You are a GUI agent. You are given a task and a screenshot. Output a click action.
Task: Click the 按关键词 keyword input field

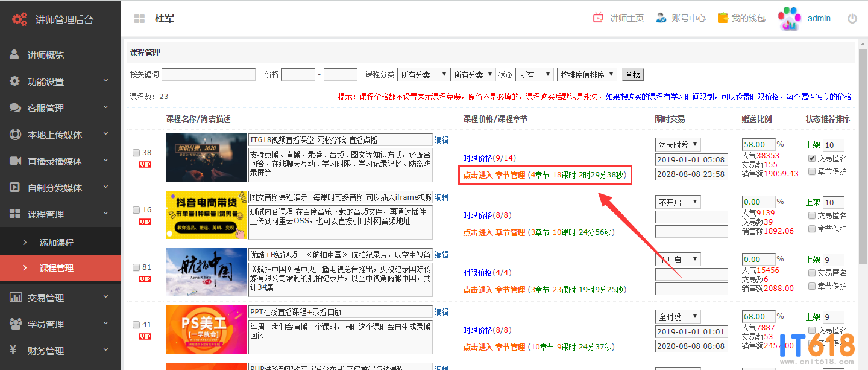coord(208,75)
